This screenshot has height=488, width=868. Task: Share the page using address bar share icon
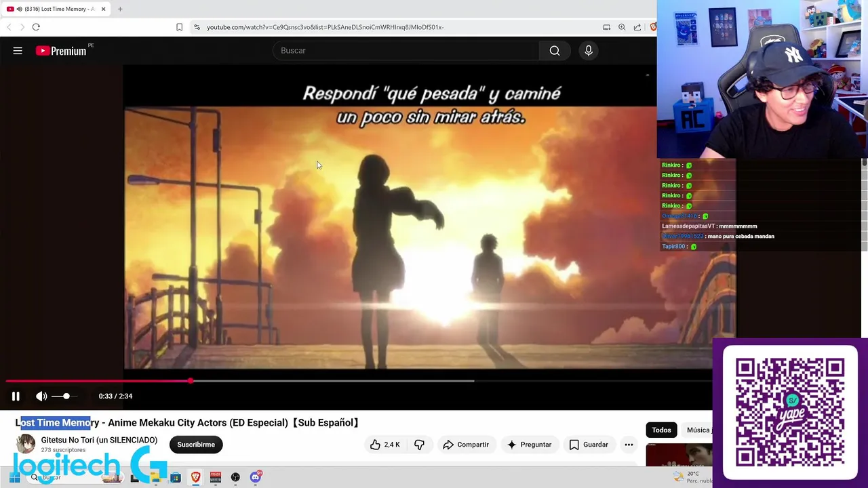pos(637,27)
